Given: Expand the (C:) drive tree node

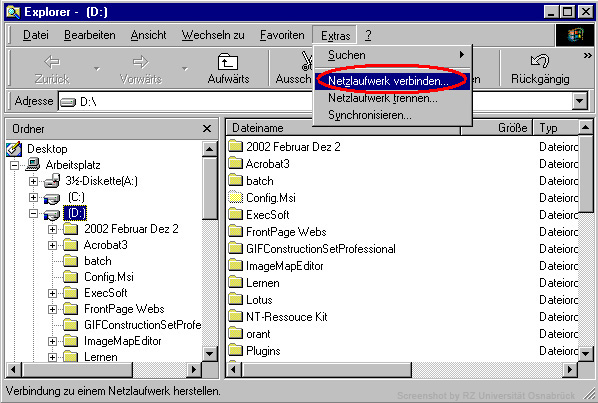Looking at the screenshot, I should pos(34,197).
